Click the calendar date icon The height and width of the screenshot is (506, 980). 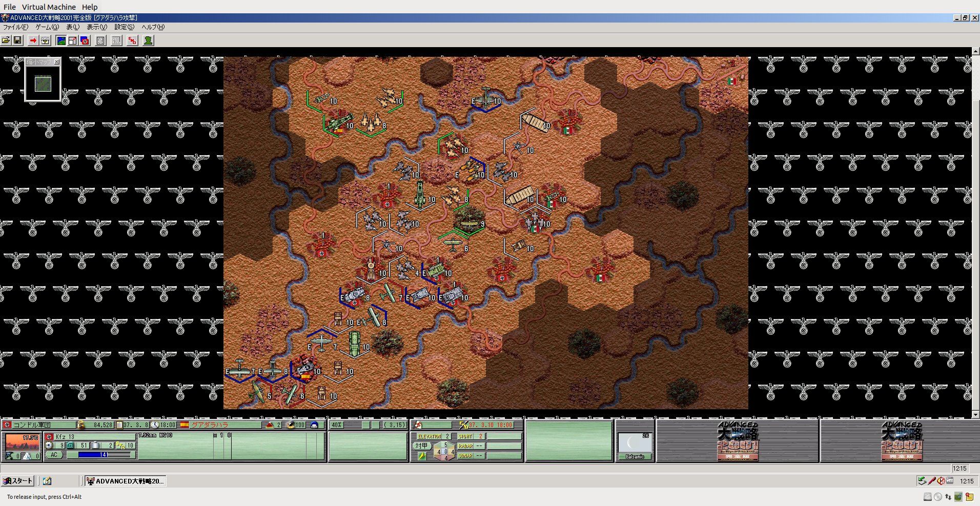(x=119, y=425)
